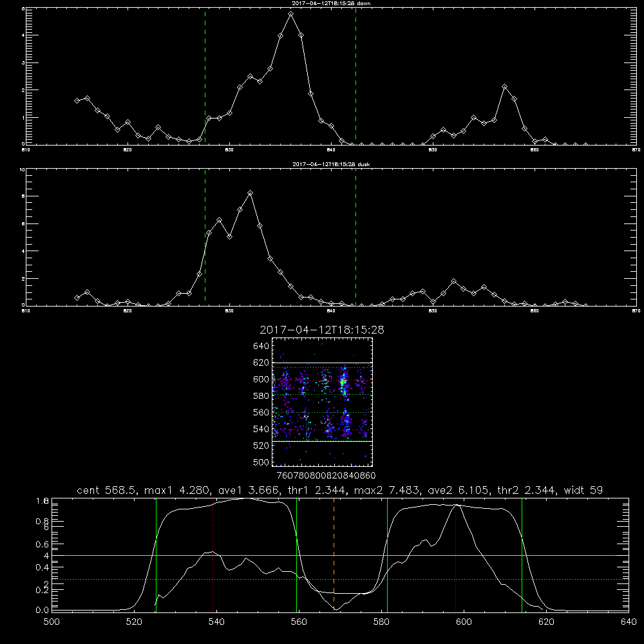Click the solid horizontal threshold line in bottom plot

(x=340, y=555)
